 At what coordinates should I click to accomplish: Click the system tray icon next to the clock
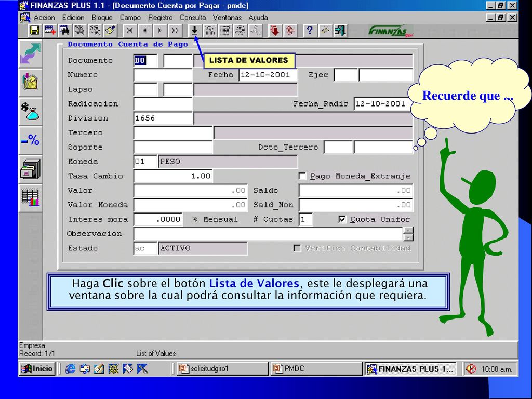(471, 369)
